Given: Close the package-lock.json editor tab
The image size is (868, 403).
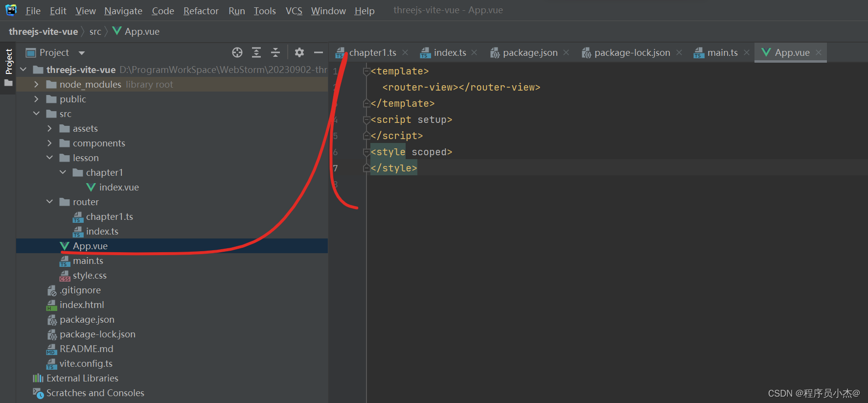Looking at the screenshot, I should tap(679, 52).
